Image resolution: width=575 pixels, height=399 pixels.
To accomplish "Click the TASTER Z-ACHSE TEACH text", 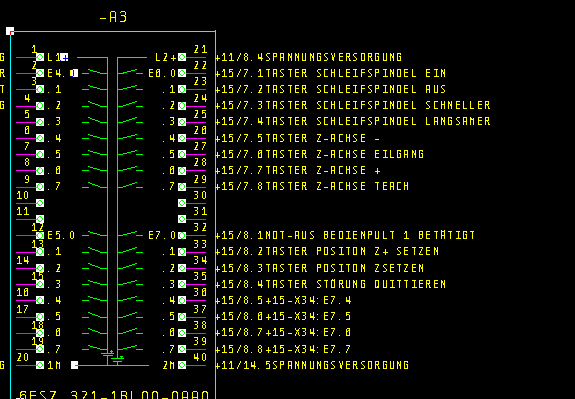I will point(337,187).
